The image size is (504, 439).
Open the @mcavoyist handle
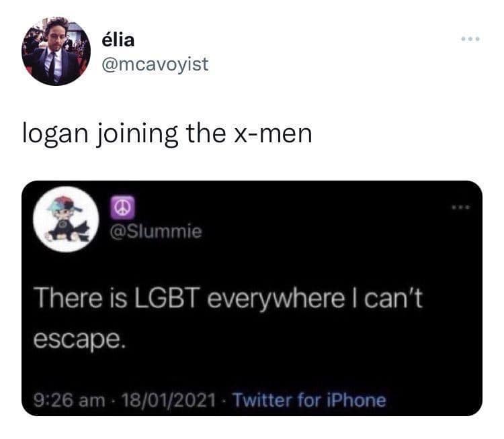155,64
